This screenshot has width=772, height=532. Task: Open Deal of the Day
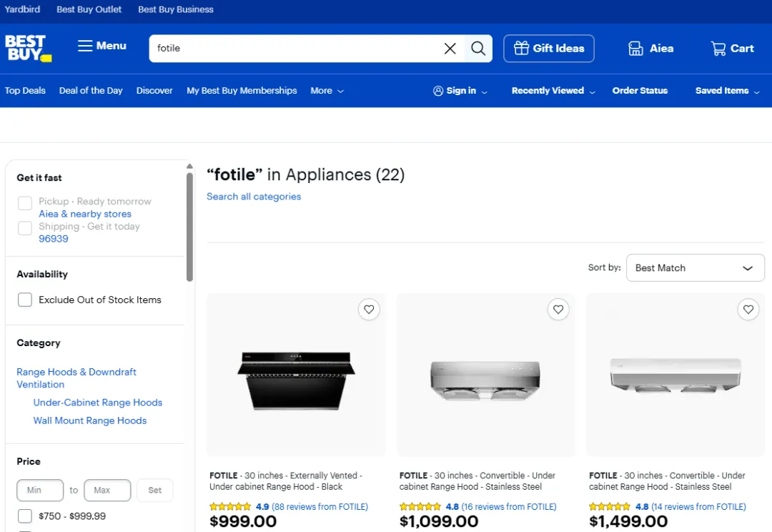(91, 91)
